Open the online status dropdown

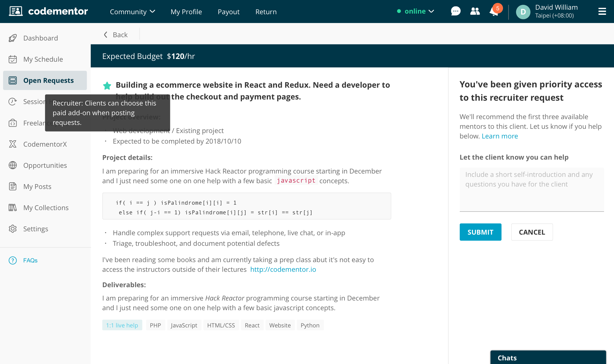coord(416,11)
